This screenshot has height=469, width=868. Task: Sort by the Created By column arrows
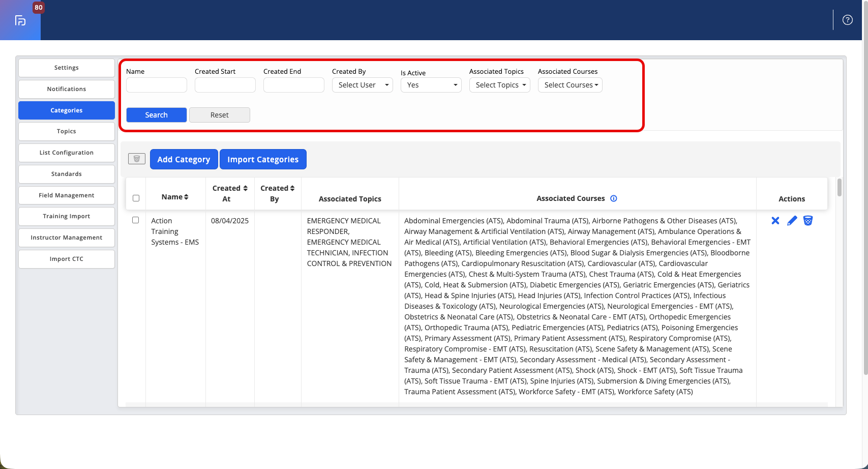[x=292, y=188]
